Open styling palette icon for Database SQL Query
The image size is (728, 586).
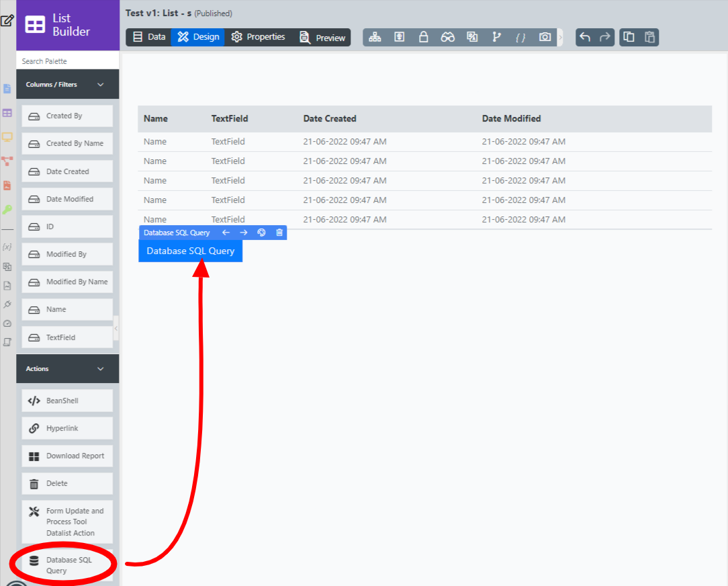262,233
